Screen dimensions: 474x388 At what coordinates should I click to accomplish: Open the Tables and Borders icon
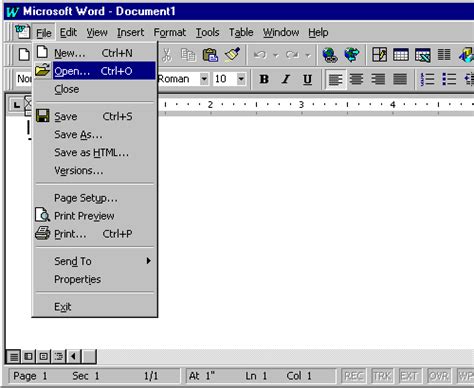click(379, 55)
